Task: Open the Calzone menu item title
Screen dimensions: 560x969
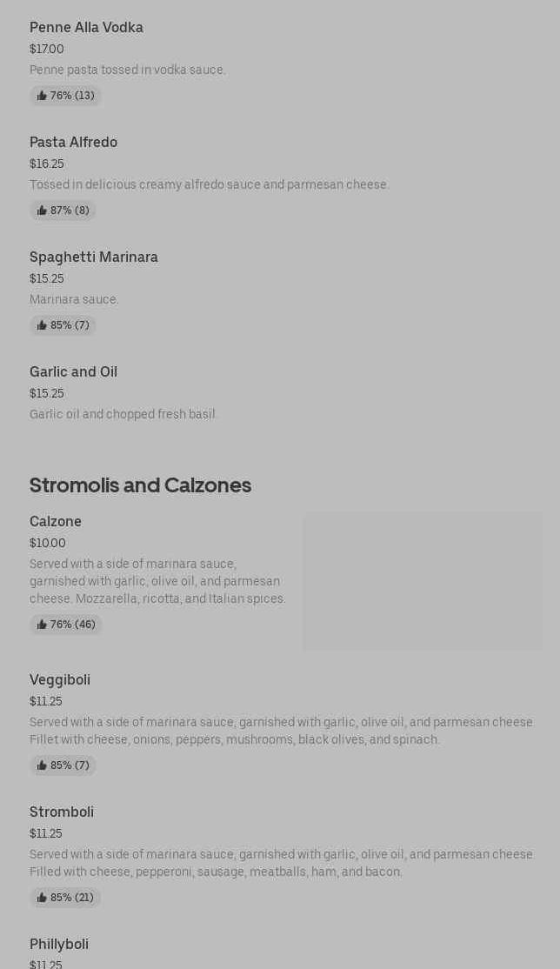Action: [56, 522]
